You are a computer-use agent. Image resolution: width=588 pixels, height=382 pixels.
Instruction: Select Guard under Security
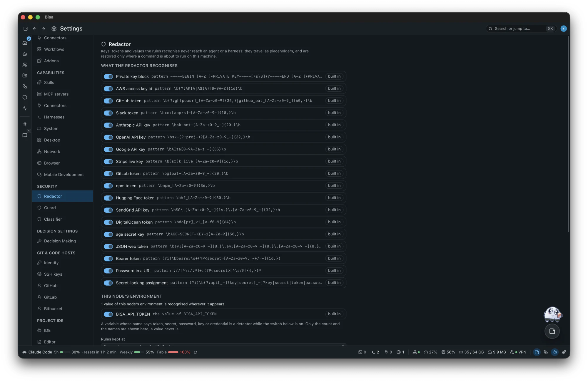[x=62, y=208]
